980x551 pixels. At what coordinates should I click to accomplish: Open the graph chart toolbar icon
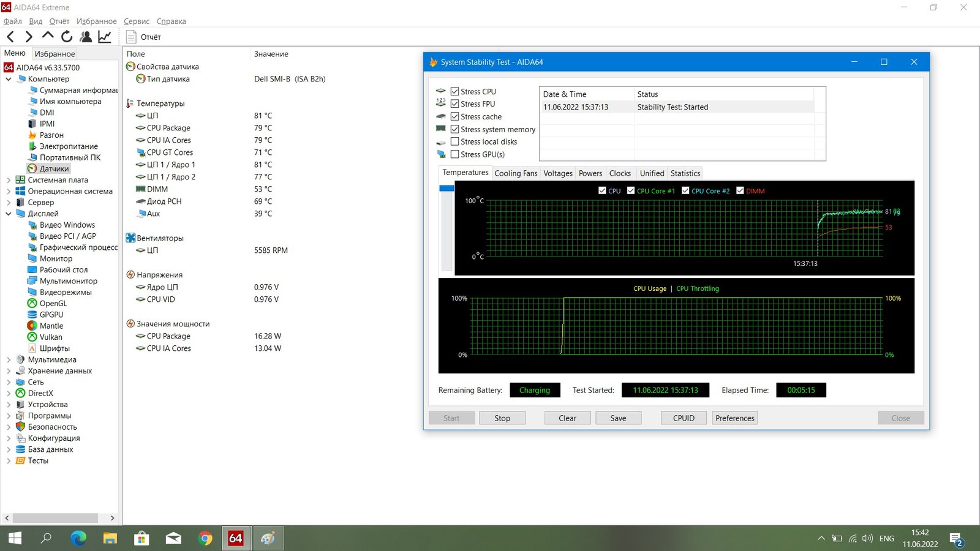coord(105,37)
